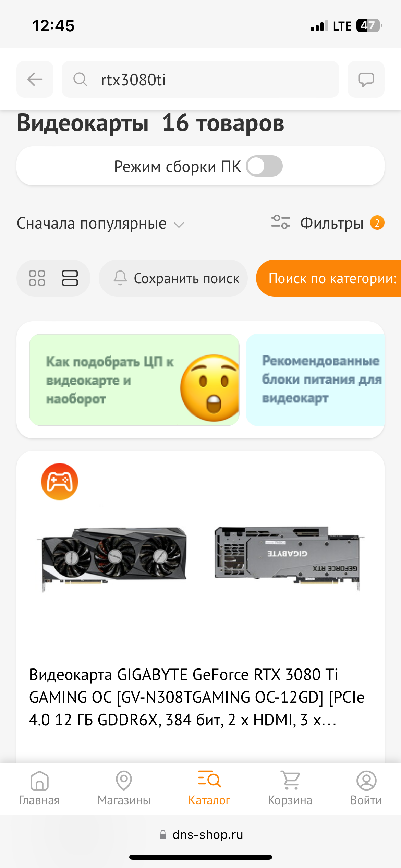The width and height of the screenshot is (401, 868).
Task: Switch to grid view layout icon
Action: click(x=37, y=278)
